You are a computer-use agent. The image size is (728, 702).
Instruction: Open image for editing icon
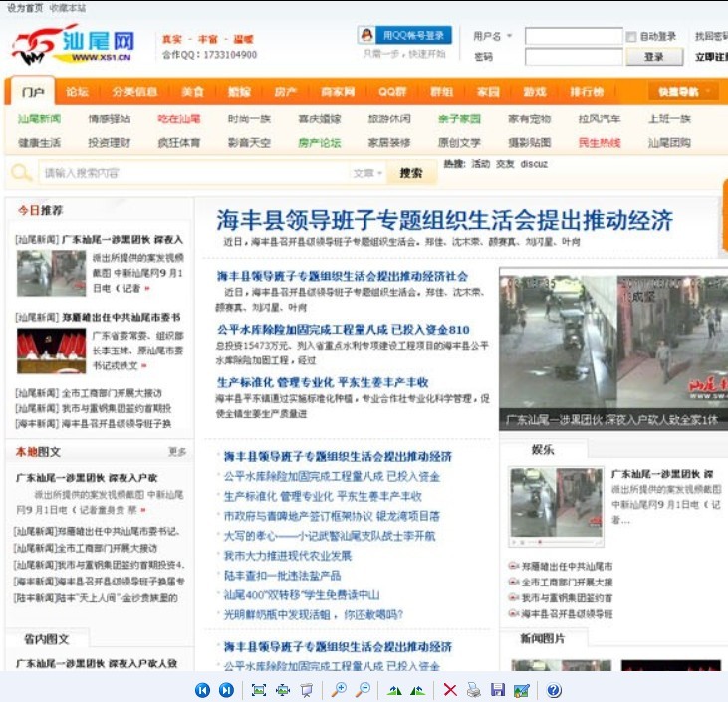[x=522, y=690]
